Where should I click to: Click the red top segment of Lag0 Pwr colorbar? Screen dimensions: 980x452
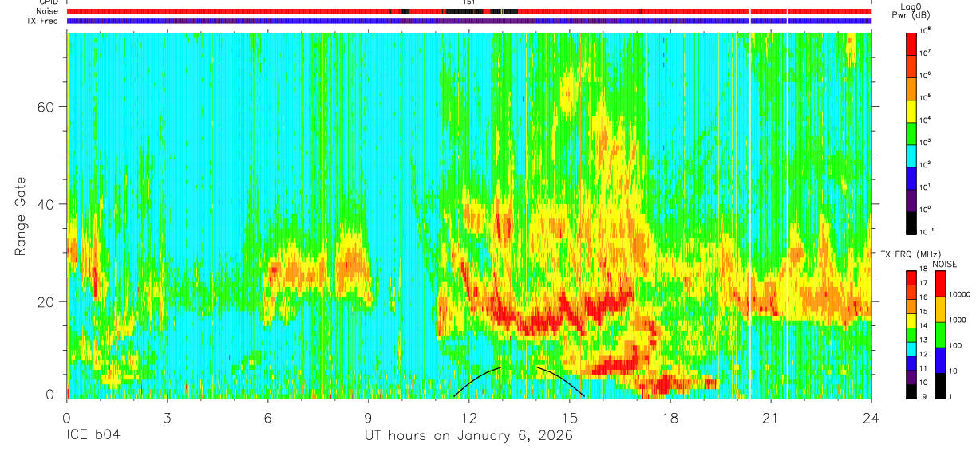point(912,43)
